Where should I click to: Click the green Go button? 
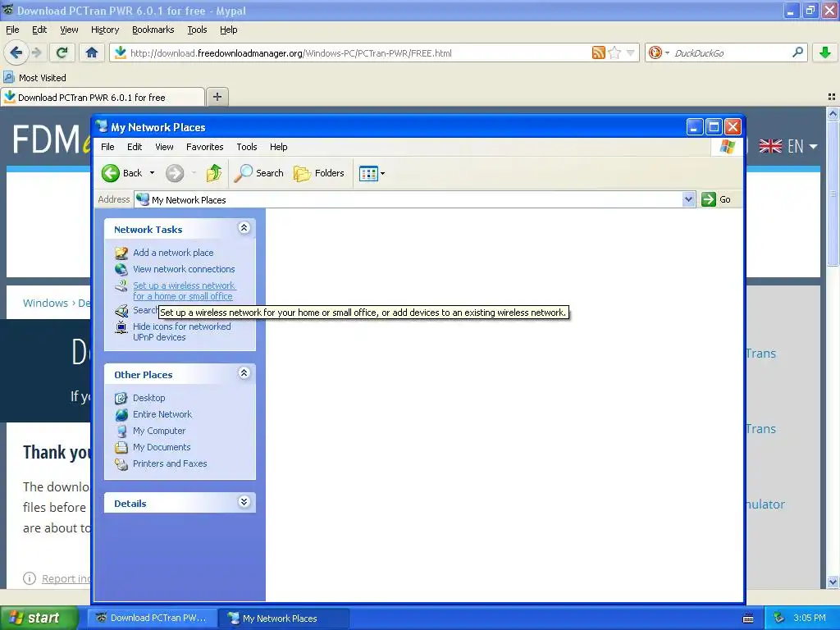coord(716,200)
